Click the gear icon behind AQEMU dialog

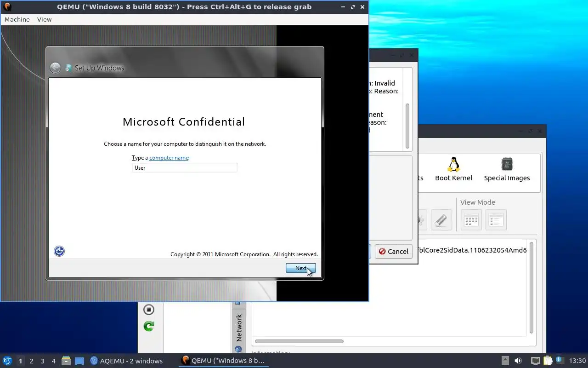[x=421, y=220]
